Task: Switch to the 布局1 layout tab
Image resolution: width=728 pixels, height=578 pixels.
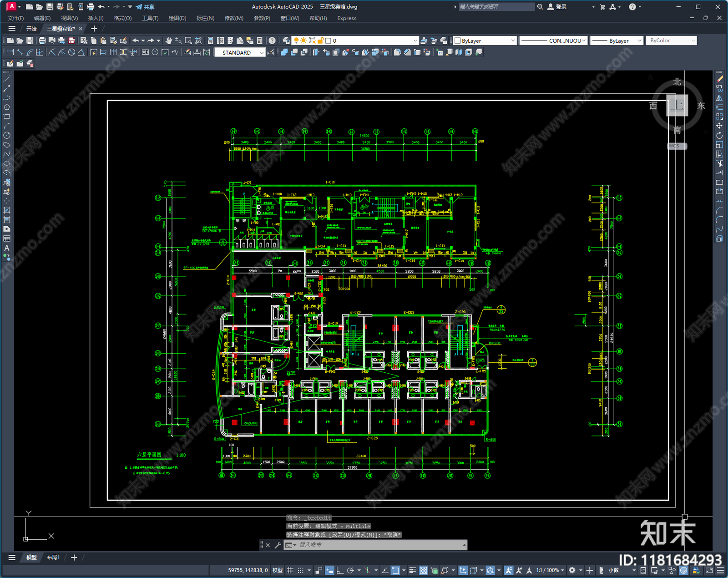Action: [53, 557]
